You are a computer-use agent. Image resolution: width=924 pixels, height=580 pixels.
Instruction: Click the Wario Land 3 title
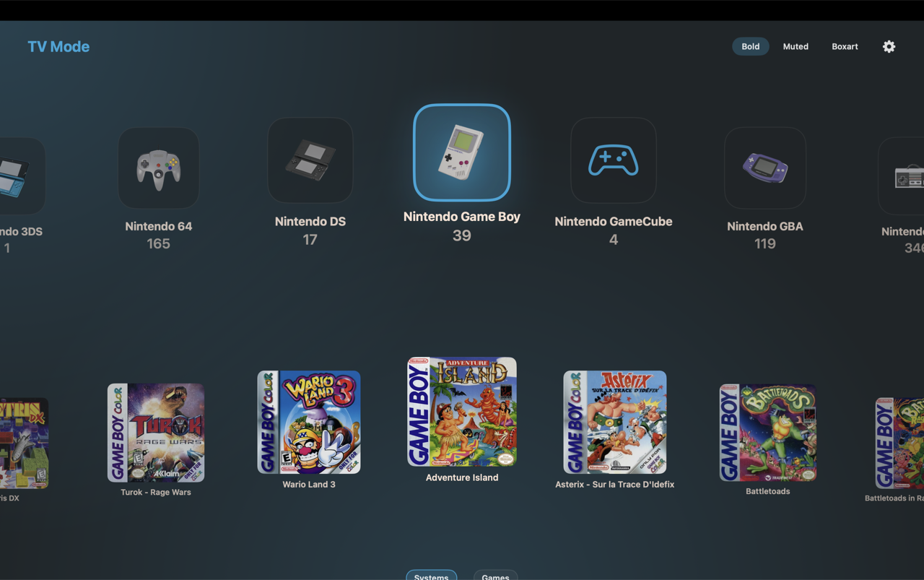pos(309,485)
